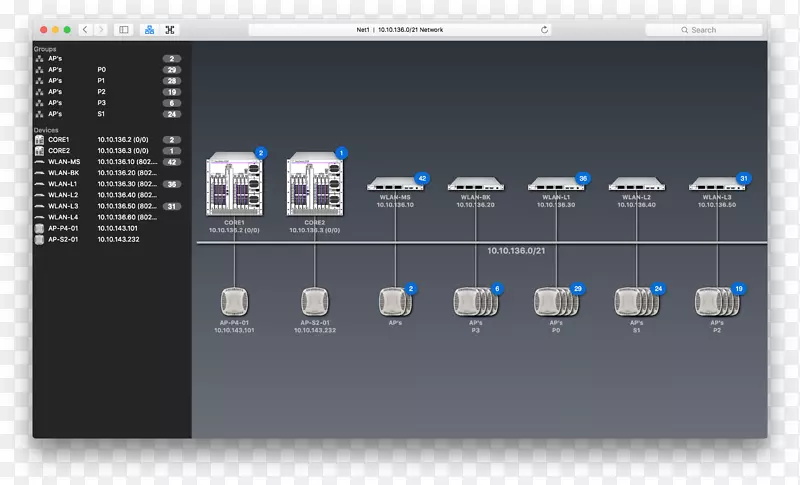Click the WLAN-MS controller in the diagram

(395, 185)
